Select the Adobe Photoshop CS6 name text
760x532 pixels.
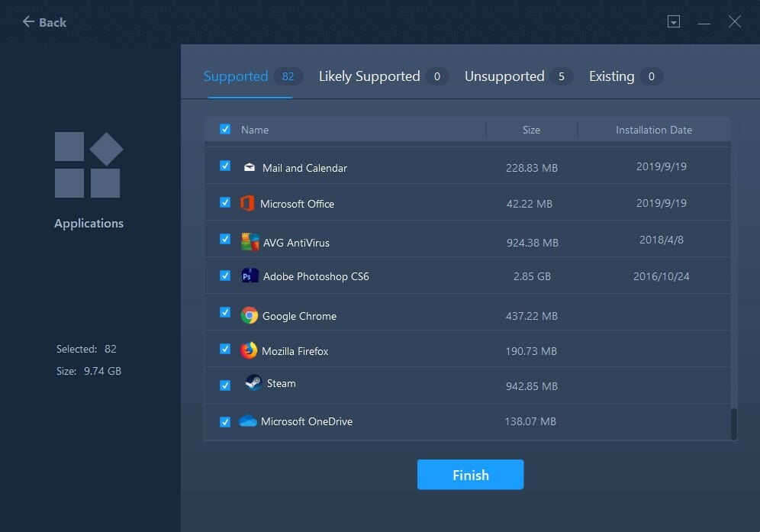[x=316, y=276]
